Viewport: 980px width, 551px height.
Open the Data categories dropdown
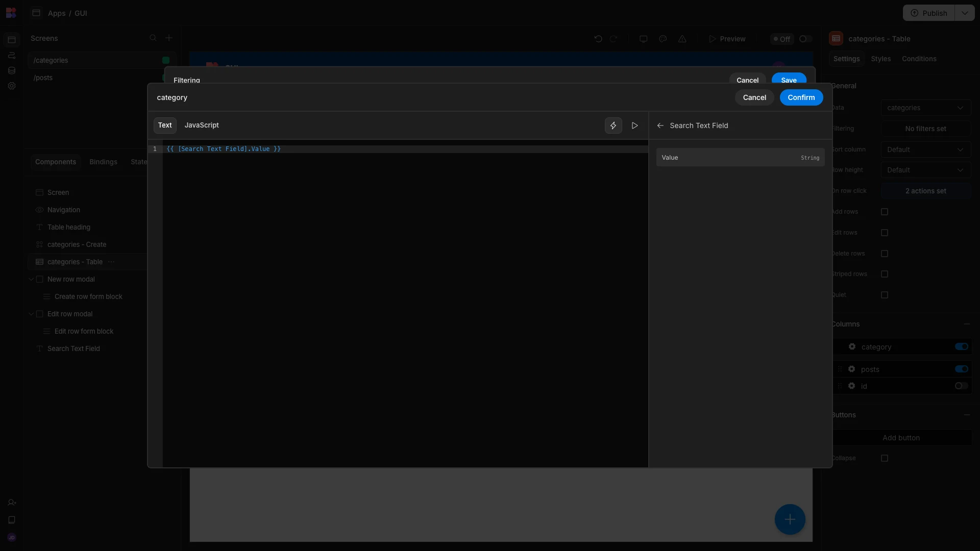925,108
